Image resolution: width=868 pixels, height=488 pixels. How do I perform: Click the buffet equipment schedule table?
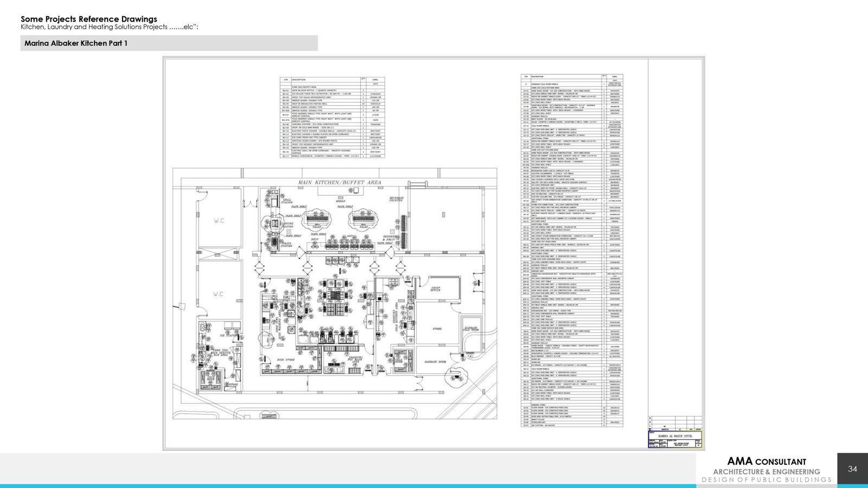click(331, 117)
